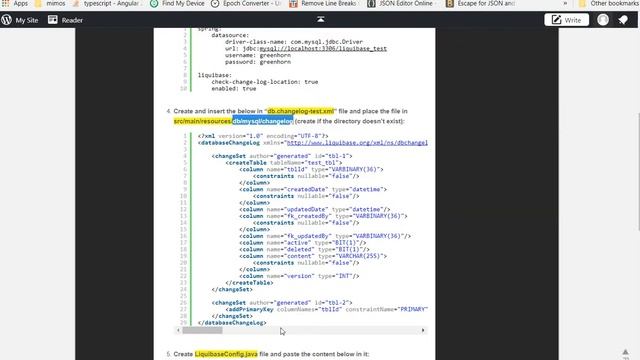Click the Write button
The width and height of the screenshot is (640, 360).
[567, 20]
